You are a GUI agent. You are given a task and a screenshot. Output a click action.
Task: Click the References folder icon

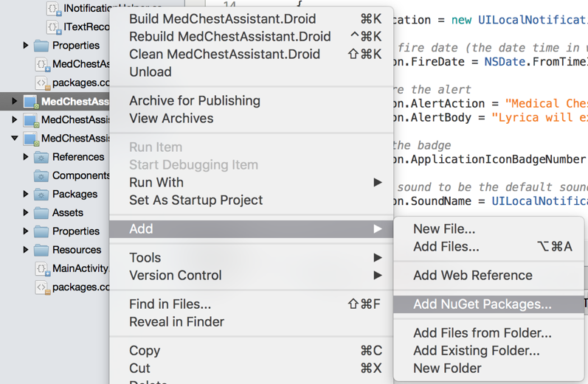pyautogui.click(x=41, y=157)
